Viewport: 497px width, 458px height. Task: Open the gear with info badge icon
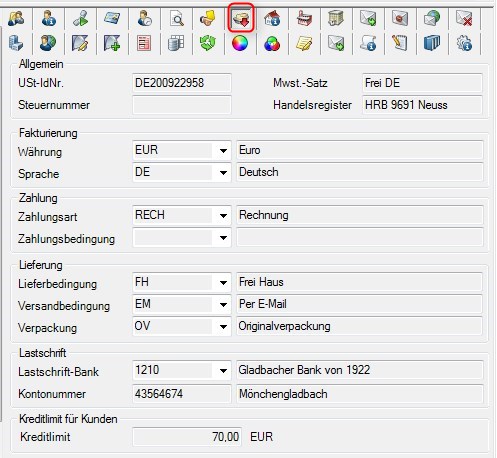[464, 44]
